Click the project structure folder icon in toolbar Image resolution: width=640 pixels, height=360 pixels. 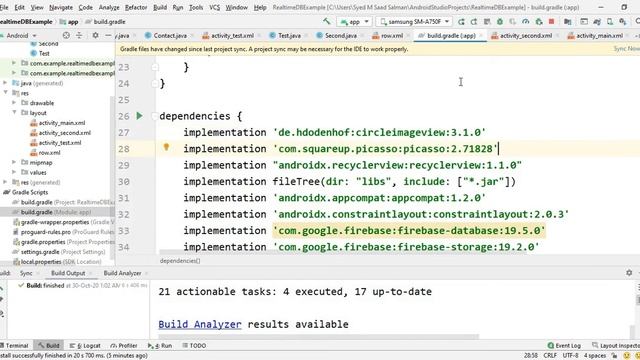[567, 22]
